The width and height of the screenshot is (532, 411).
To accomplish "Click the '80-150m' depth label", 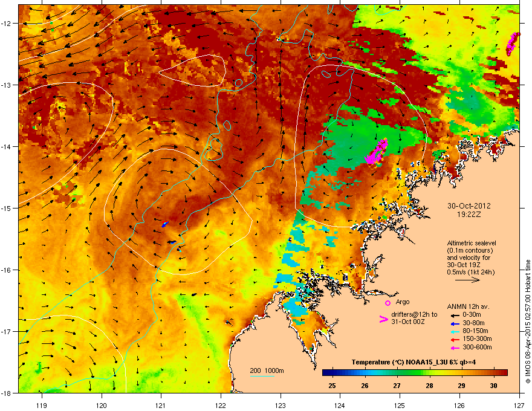I will [x=475, y=331].
